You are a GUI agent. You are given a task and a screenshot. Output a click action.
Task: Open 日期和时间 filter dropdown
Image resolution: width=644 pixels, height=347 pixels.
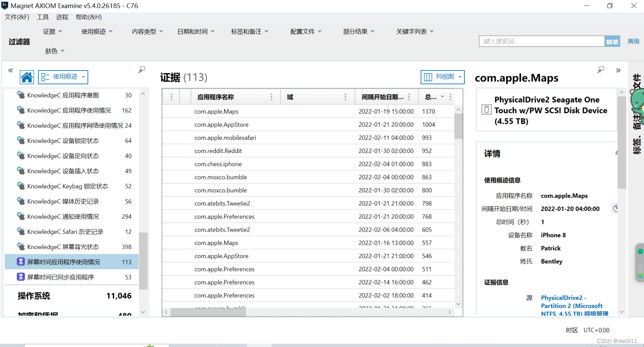[x=196, y=32]
